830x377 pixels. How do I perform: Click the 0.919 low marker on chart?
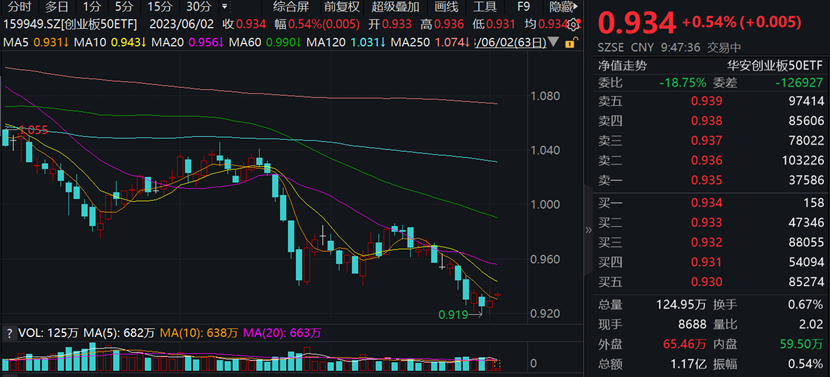tap(453, 315)
